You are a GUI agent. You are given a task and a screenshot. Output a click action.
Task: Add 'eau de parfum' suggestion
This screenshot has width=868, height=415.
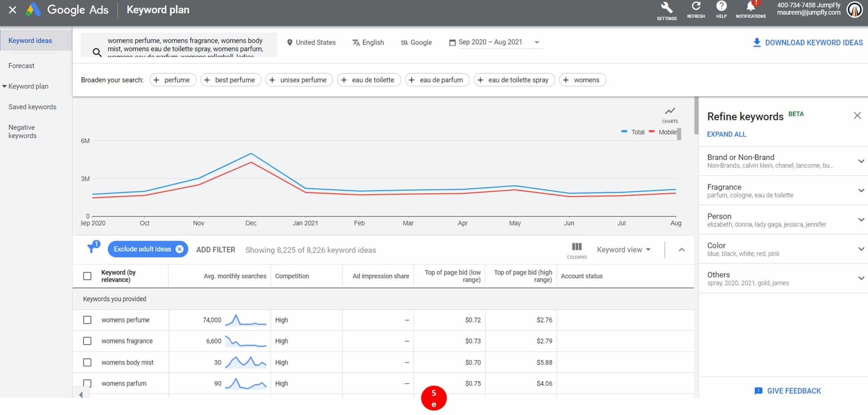coord(437,80)
